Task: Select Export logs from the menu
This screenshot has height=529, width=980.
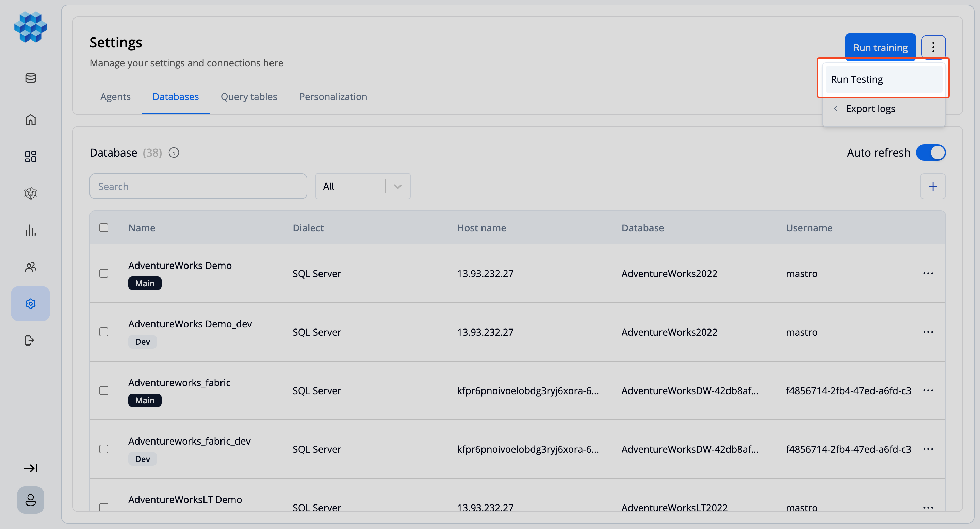Action: 884,109
